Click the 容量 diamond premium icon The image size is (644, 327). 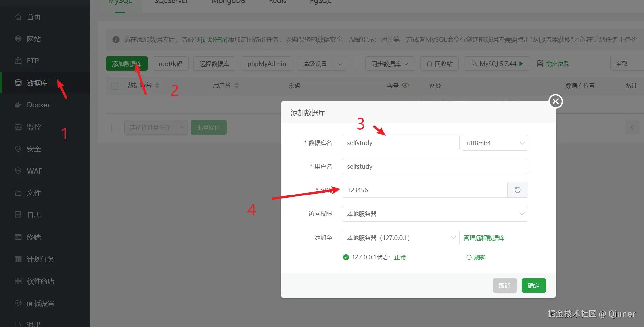(405, 86)
